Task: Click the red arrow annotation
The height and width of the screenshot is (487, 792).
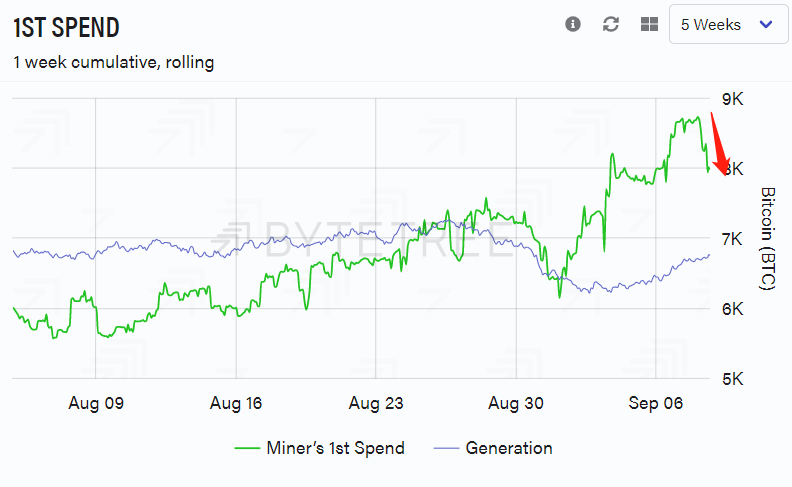Action: coord(720,144)
